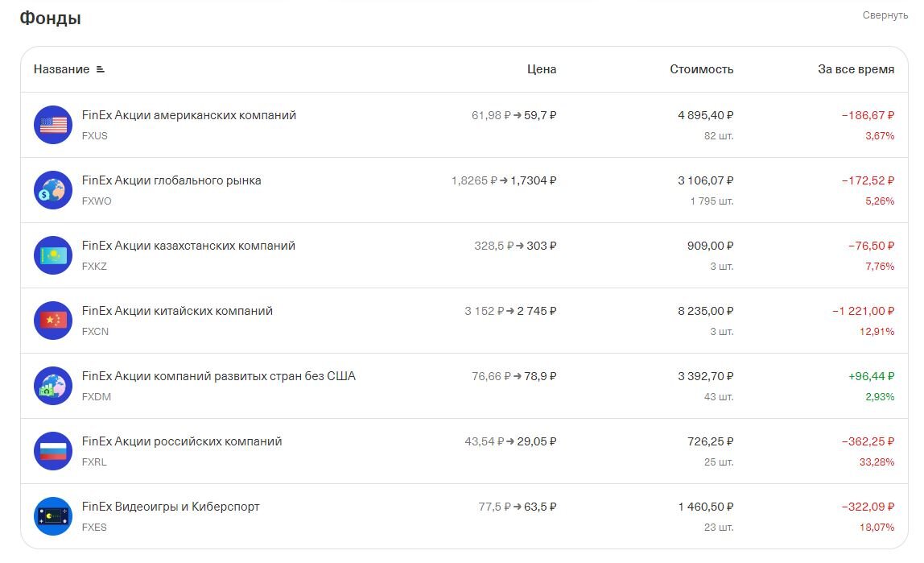The image size is (924, 563).
Task: Sort funds by Название column header
Action: [x=61, y=70]
